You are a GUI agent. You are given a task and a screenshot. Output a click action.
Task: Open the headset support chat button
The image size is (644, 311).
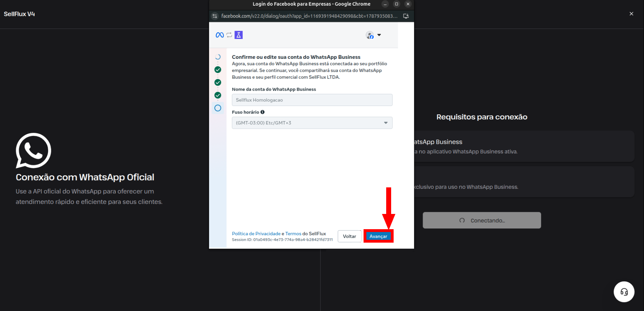(x=624, y=292)
